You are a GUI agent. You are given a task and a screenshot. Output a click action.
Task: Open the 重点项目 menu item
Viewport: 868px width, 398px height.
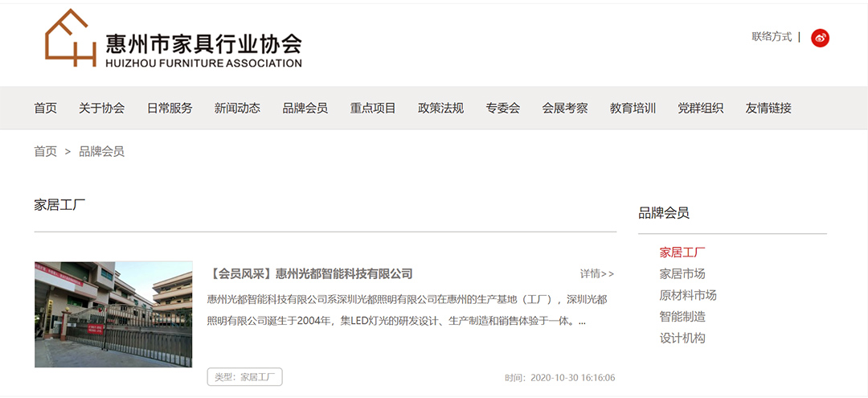pyautogui.click(x=373, y=109)
